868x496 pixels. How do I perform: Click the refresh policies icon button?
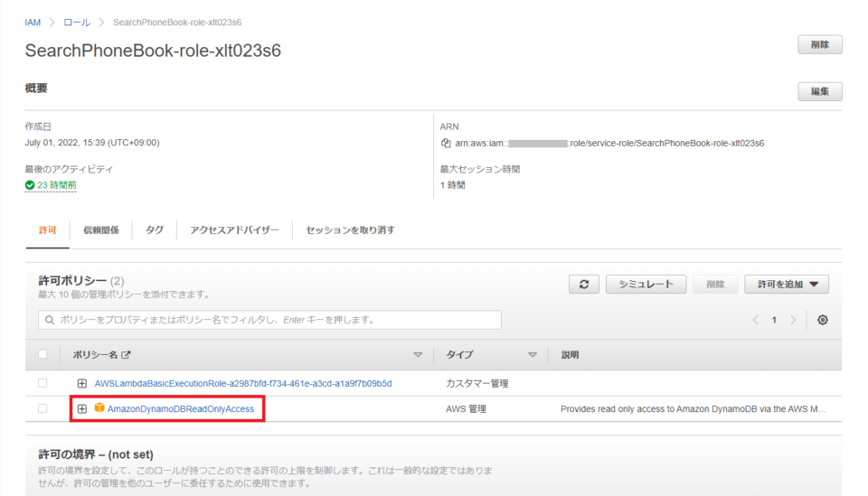(x=583, y=285)
